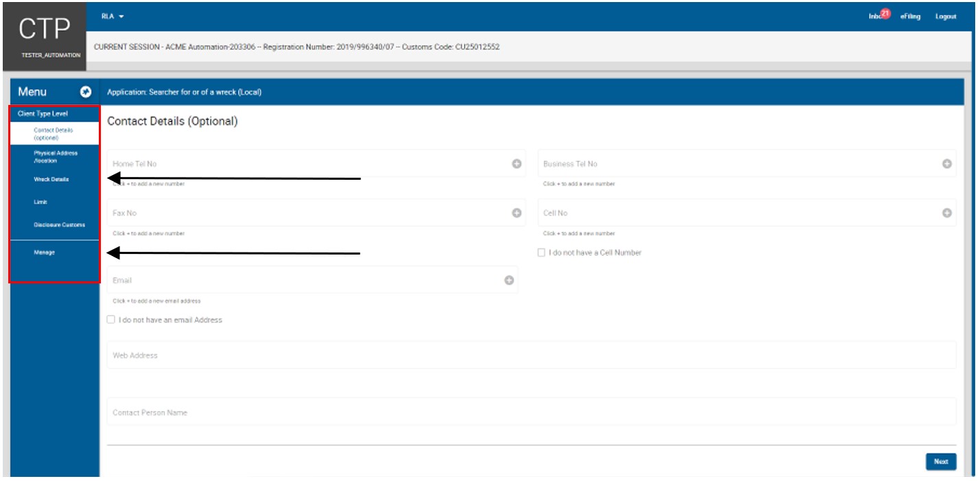Focus the Fax No field
The width and height of the screenshot is (980, 481).
tap(316, 213)
